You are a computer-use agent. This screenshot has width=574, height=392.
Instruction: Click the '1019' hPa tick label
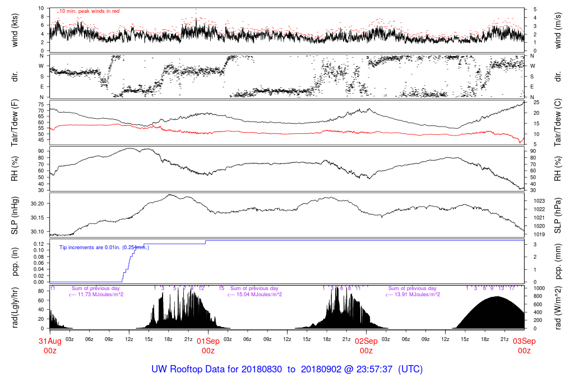pos(539,235)
